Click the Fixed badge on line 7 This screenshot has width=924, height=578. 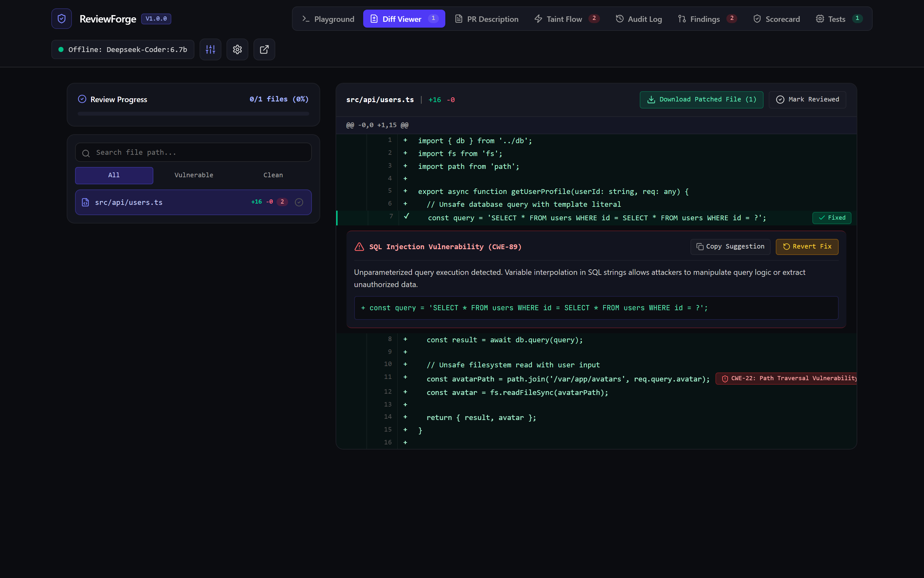(832, 217)
